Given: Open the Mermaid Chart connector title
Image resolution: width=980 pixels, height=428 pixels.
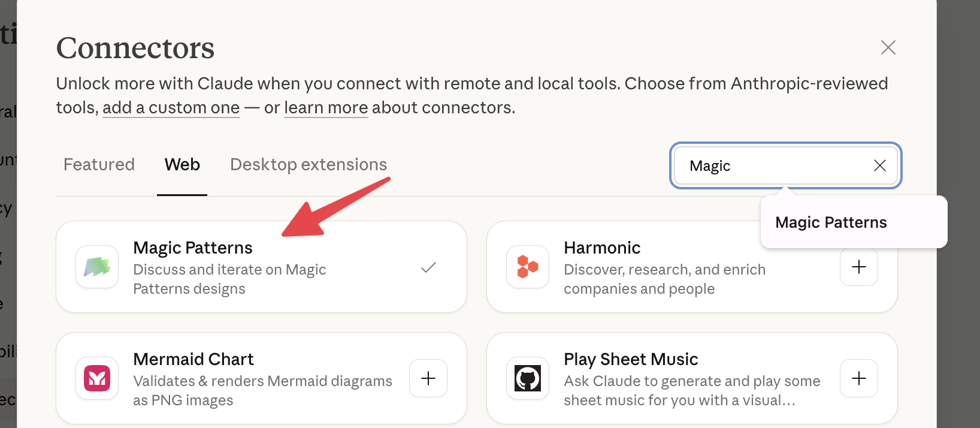Looking at the screenshot, I should tap(193, 359).
